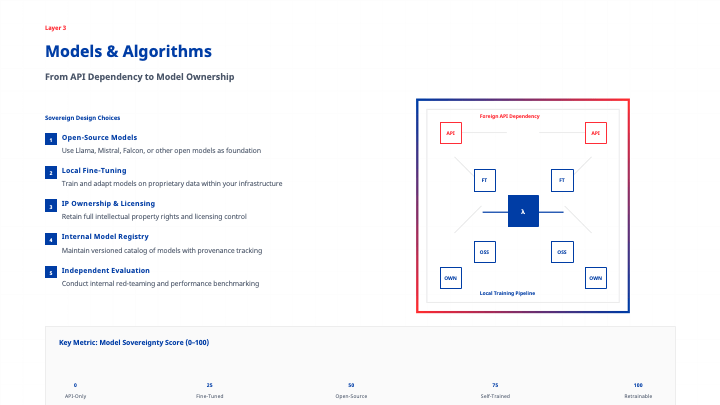
Task: Select the Internal Model Registry heading
Action: coord(104,236)
